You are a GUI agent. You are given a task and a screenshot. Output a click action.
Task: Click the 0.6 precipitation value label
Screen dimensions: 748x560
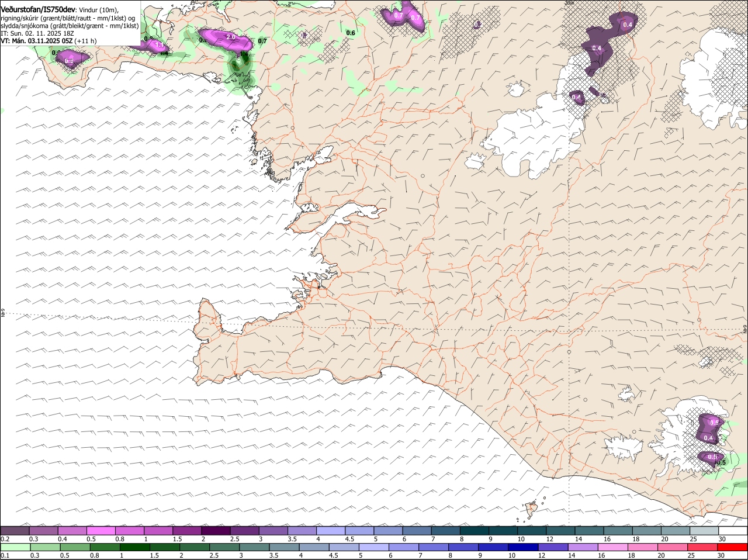coord(351,33)
